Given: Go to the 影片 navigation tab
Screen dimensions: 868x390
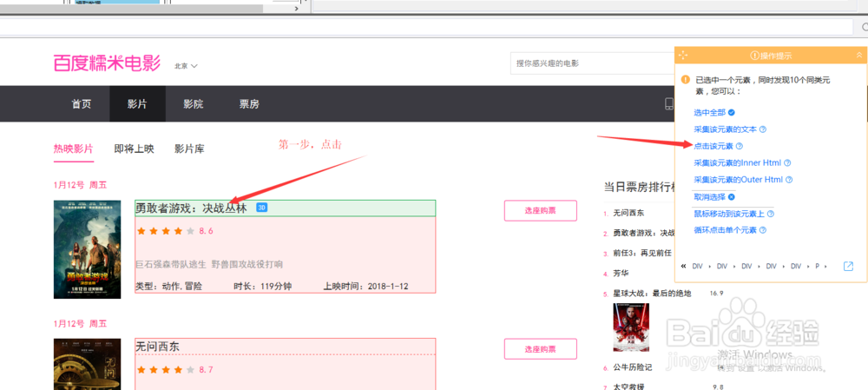Looking at the screenshot, I should tap(137, 103).
